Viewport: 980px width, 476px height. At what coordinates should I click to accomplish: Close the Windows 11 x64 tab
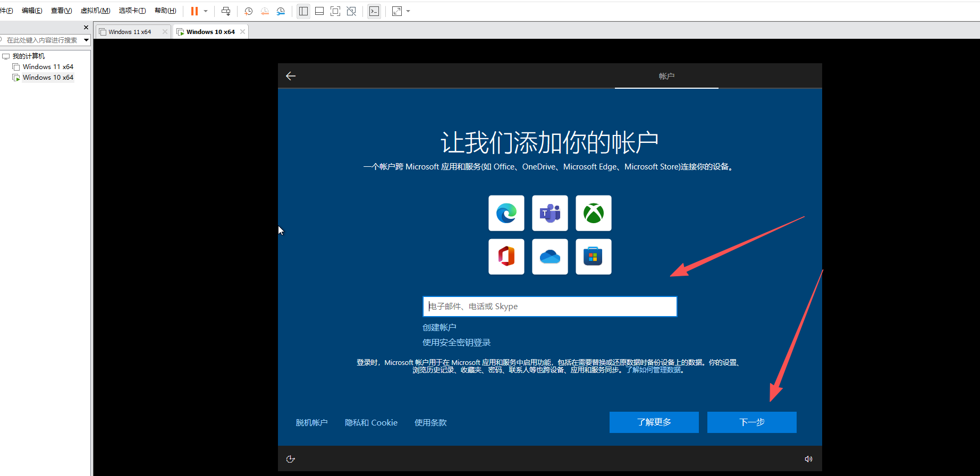[165, 32]
